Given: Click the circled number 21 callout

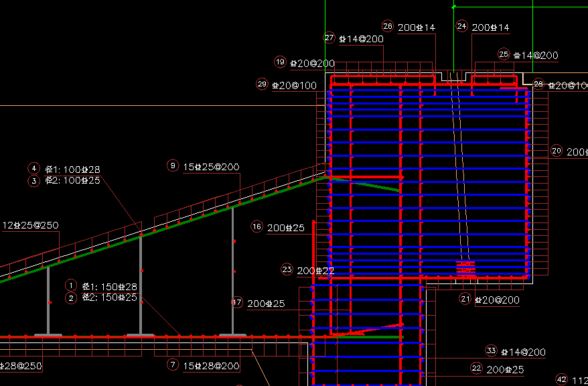Looking at the screenshot, I should coord(465,298).
